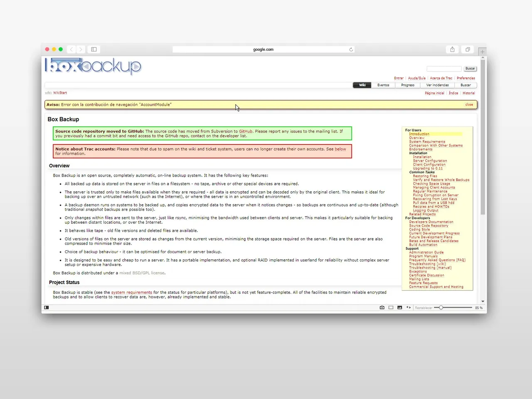Switch to the Progreso tab
Screen dimensions: 532x399
tap(408, 85)
